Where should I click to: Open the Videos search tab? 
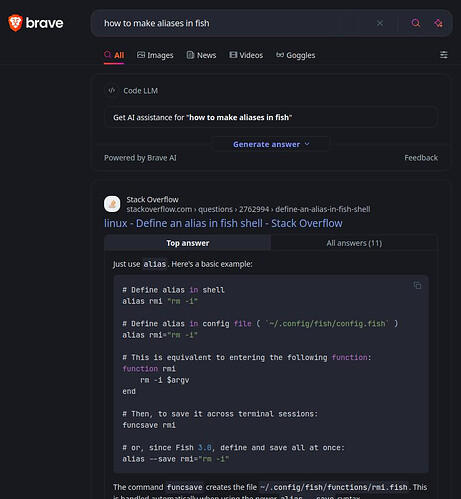point(246,55)
